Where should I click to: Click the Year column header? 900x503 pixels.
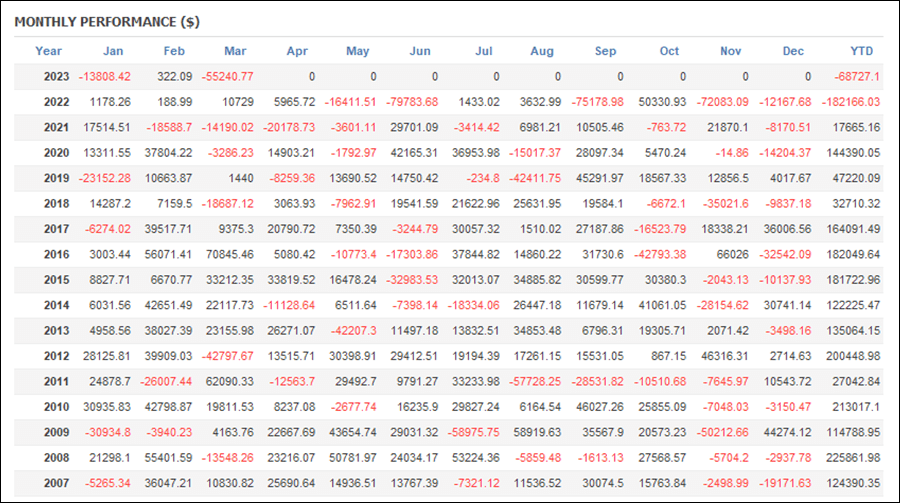tap(48, 51)
